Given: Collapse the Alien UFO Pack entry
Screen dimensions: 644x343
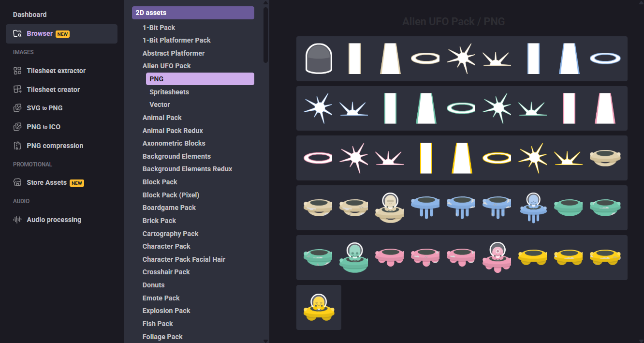Looking at the screenshot, I should (x=166, y=66).
